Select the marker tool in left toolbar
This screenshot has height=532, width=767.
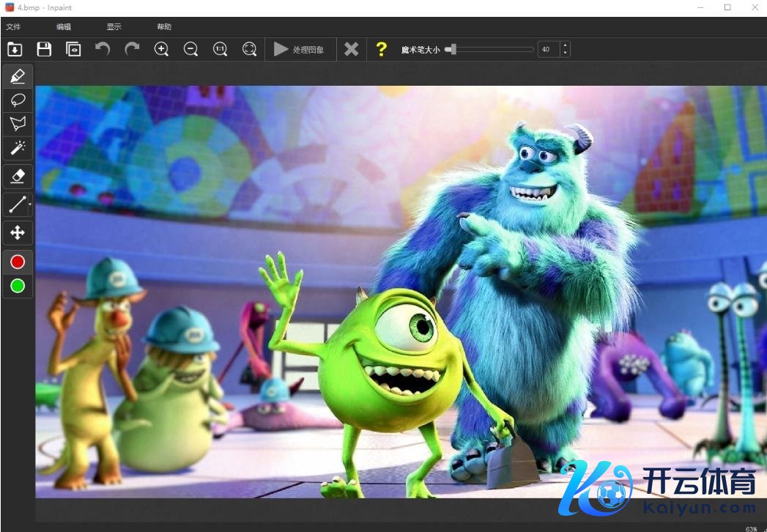18,75
